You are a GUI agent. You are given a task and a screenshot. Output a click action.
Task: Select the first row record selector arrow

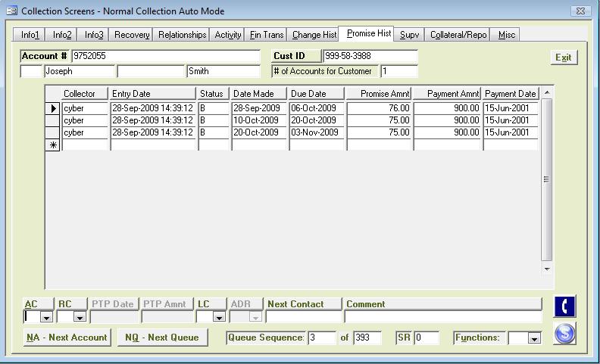pos(52,108)
